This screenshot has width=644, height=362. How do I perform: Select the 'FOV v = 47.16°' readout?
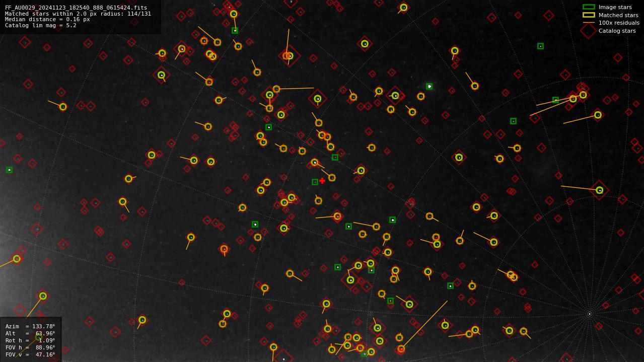coord(30,354)
